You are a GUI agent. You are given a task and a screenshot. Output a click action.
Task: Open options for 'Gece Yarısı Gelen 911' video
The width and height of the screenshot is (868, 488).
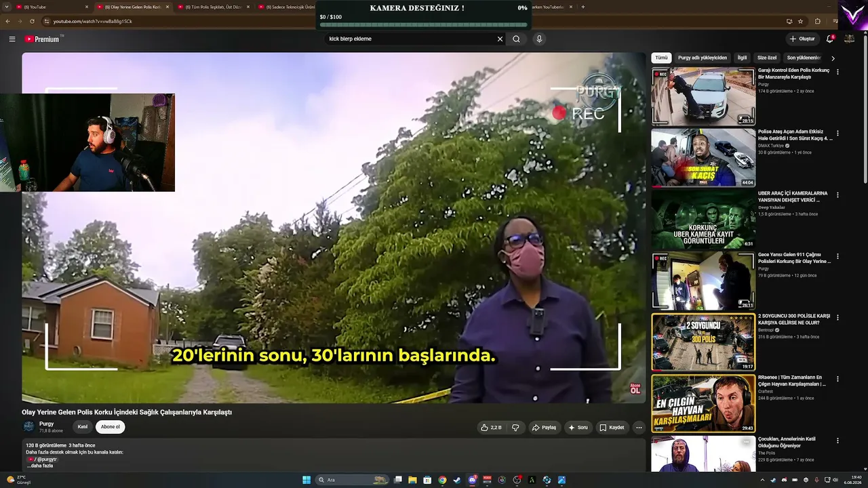tap(837, 256)
